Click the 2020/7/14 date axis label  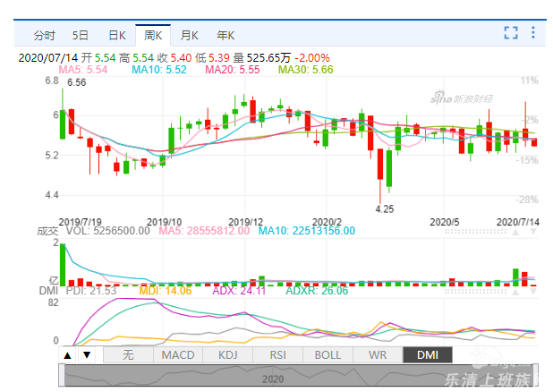coord(518,222)
